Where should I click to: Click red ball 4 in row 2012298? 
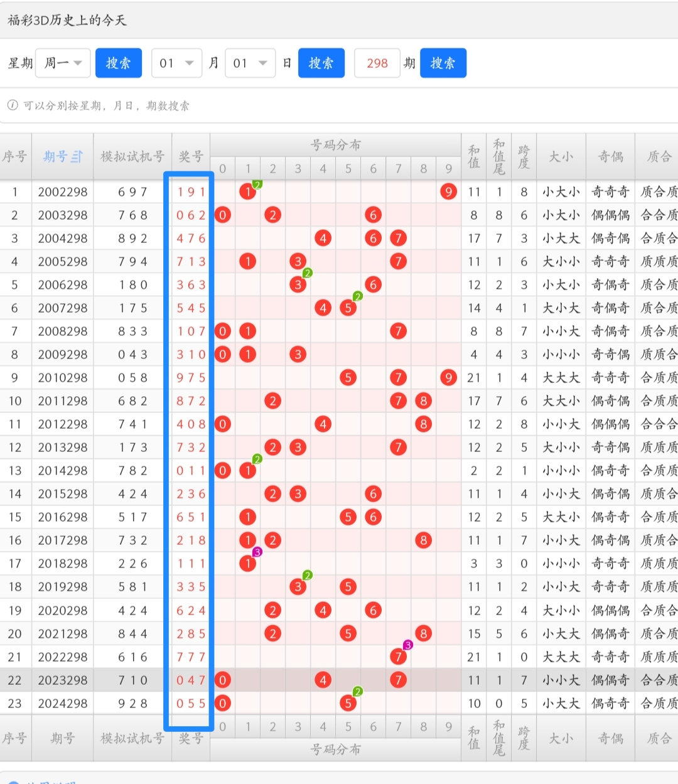[x=323, y=424]
